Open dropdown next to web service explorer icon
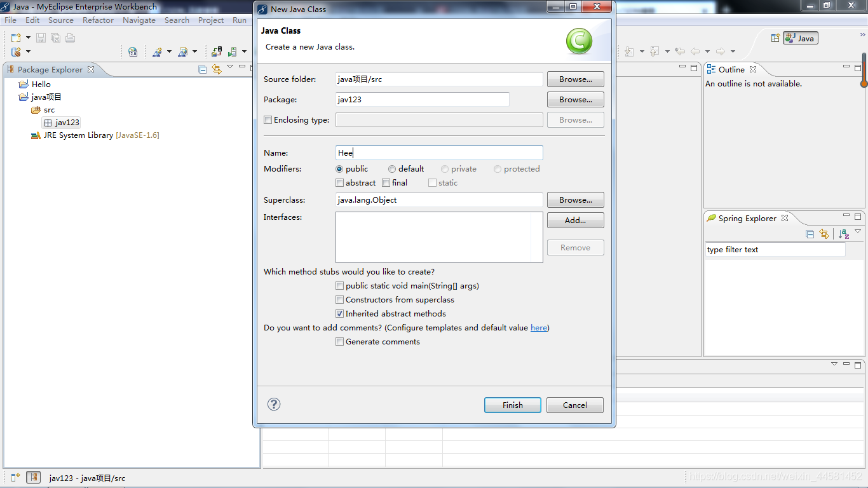868x488 pixels. (194, 51)
